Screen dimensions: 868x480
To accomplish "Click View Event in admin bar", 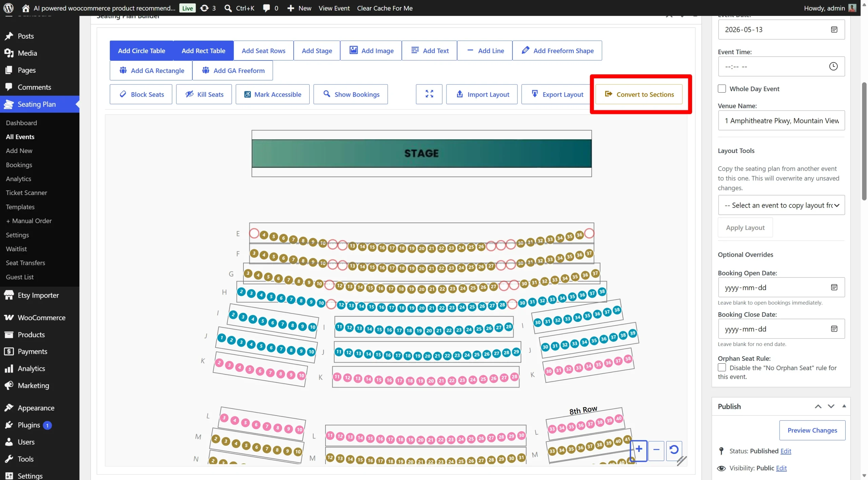I will coord(334,8).
